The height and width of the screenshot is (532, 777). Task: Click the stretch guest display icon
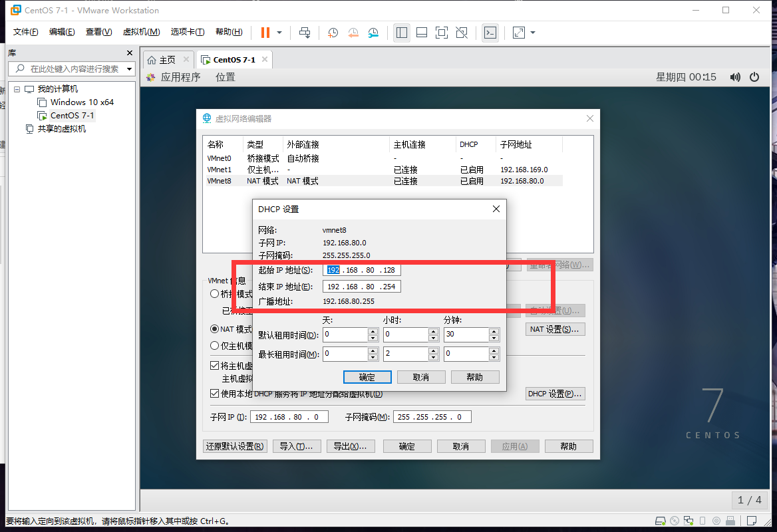click(x=518, y=33)
